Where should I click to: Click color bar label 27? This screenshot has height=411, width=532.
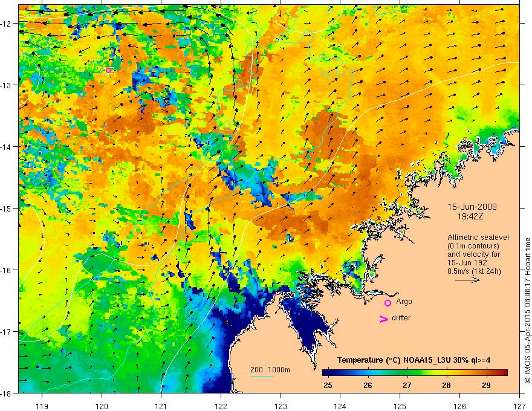coord(407,386)
